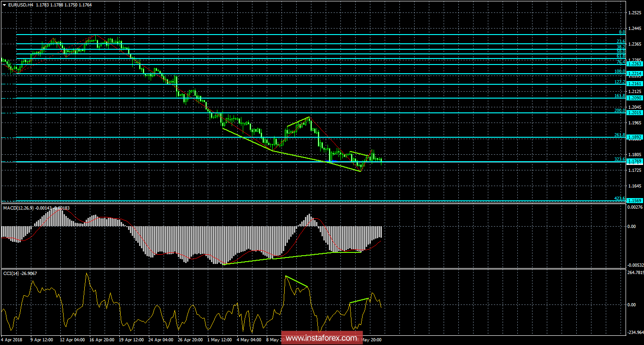The width and height of the screenshot is (644, 345).
Task: Click the 1.2263 price tag
Action: (634, 64)
